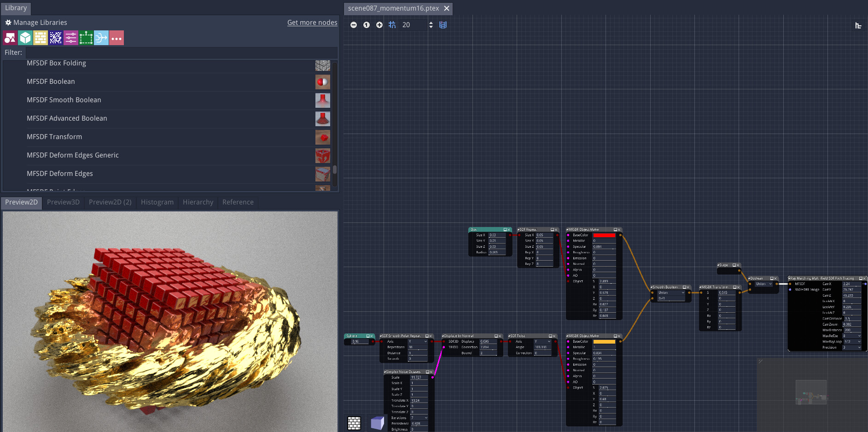Zoom out the graph view
This screenshot has height=432, width=868.
(x=354, y=25)
